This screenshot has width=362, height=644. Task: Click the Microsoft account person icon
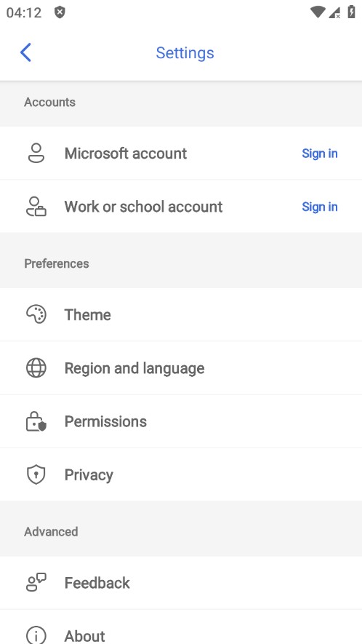tap(36, 154)
